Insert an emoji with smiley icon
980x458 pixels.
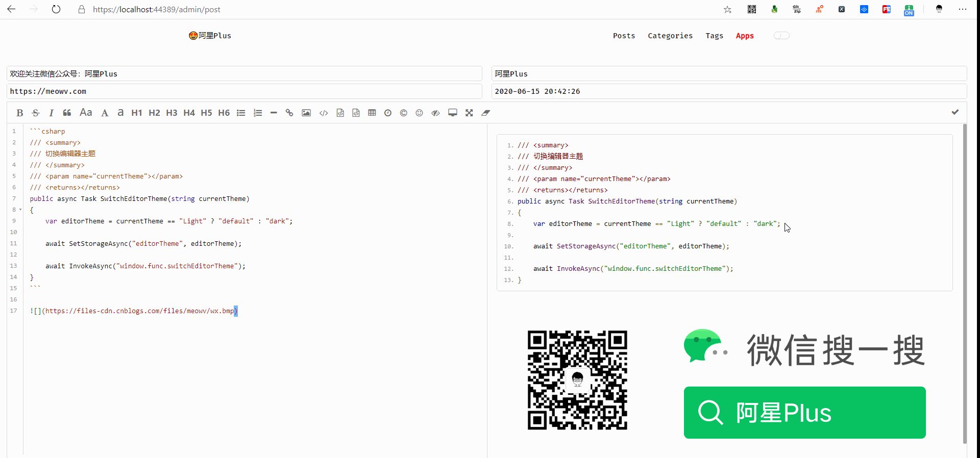pos(419,113)
